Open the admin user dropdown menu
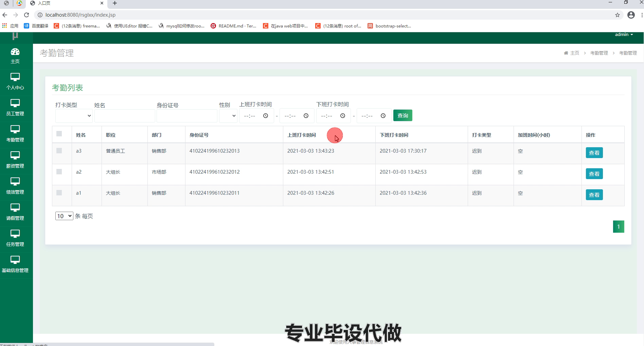 click(x=624, y=35)
